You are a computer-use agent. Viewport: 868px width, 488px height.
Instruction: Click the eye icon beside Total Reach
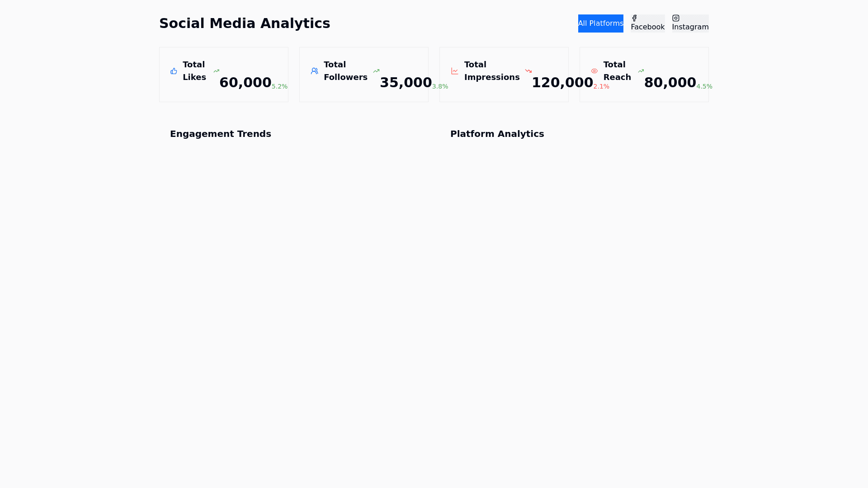click(x=594, y=71)
